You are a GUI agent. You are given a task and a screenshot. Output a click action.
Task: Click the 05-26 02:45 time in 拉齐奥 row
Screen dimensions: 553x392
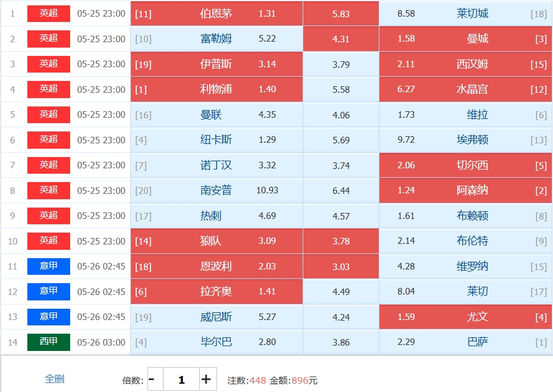pos(101,292)
